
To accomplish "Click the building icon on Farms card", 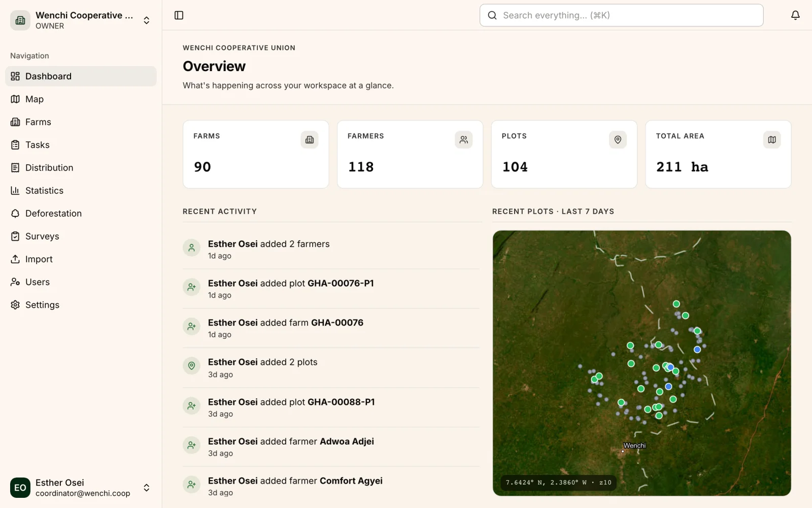I will (310, 140).
